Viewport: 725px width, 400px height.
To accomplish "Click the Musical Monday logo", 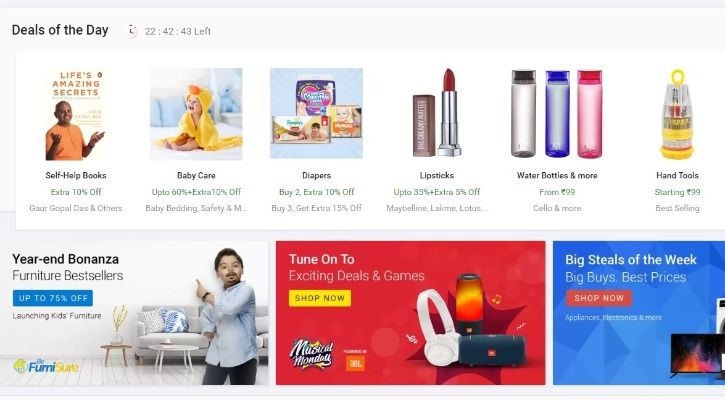I will [x=312, y=355].
